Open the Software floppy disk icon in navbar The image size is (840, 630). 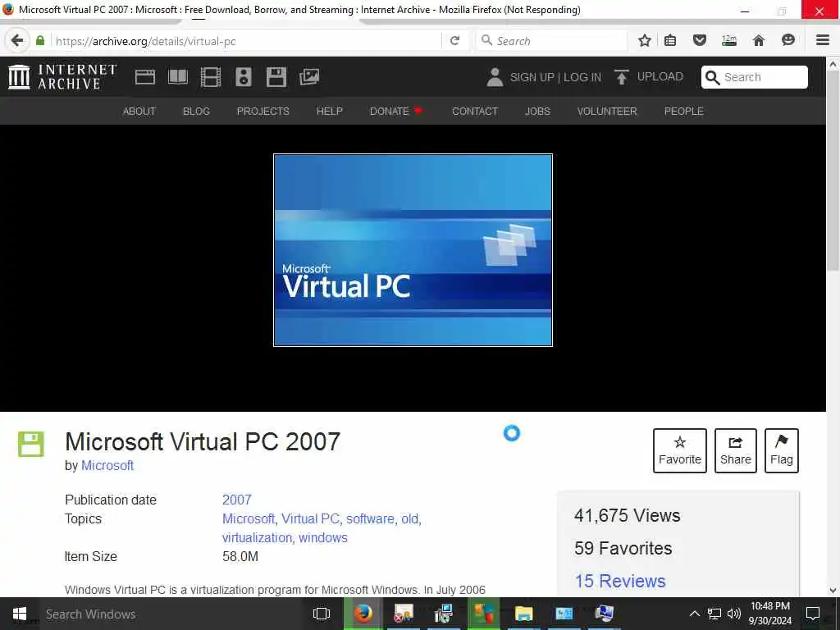pos(276,77)
